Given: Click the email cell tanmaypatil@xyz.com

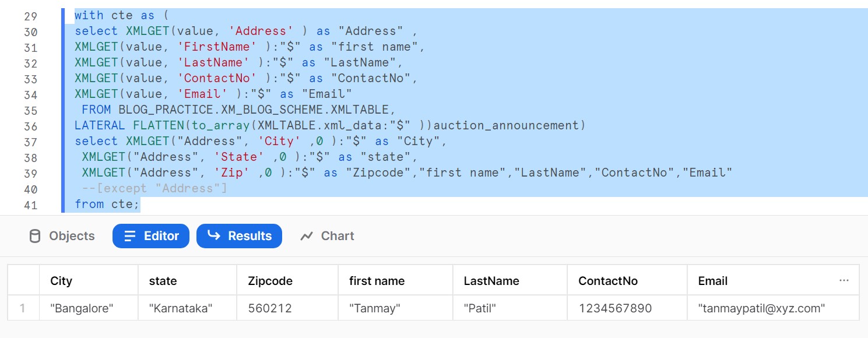Looking at the screenshot, I should point(761,308).
